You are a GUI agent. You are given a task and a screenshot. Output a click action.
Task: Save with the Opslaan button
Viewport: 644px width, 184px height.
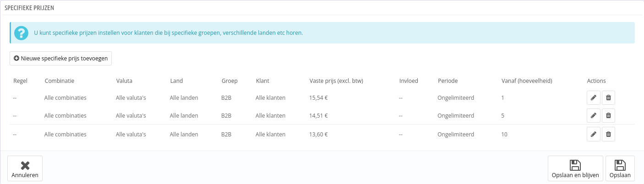pos(620,168)
